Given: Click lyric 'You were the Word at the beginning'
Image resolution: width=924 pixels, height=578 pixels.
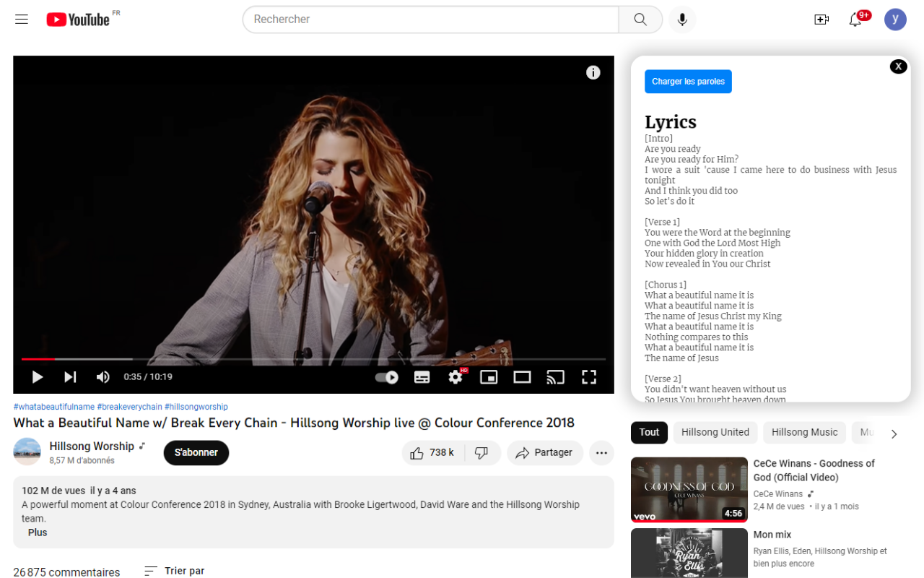Looking at the screenshot, I should click(x=718, y=233).
